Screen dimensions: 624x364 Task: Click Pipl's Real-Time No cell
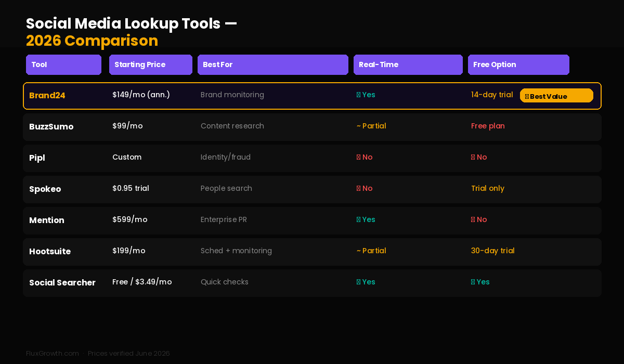pos(365,157)
